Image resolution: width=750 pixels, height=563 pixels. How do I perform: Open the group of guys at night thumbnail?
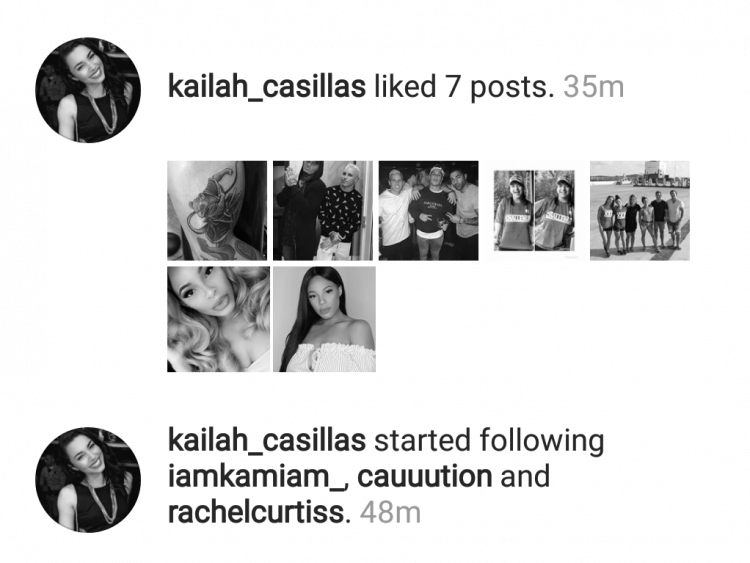coord(429,210)
